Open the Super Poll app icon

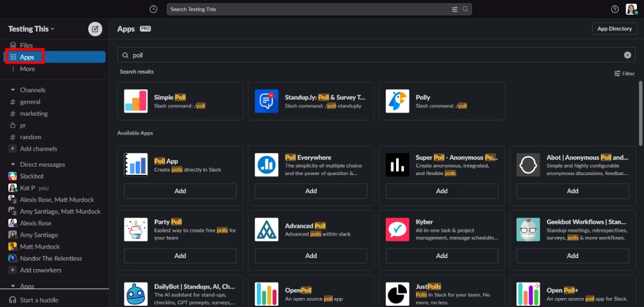coord(397,165)
